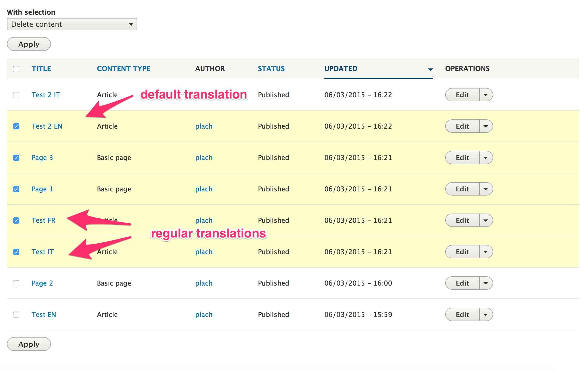Check the Page 2 row checkbox
The height and width of the screenshot is (371, 588).
tap(16, 283)
